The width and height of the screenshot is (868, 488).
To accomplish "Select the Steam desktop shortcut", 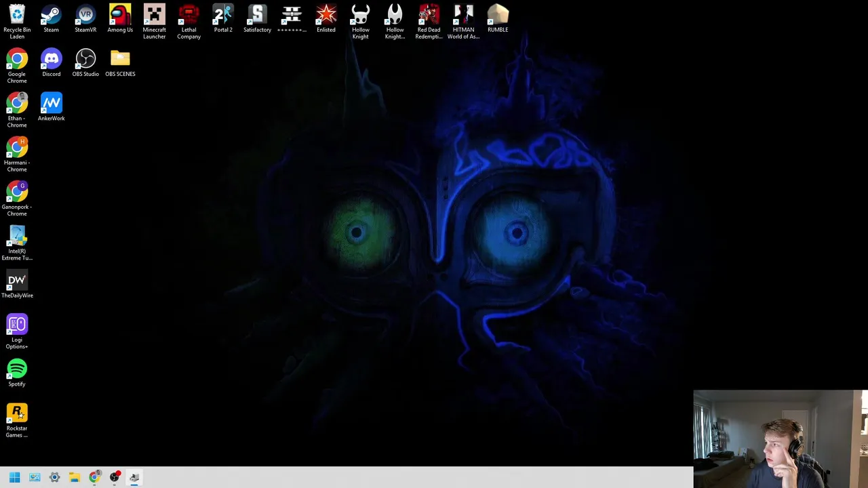I will point(51,19).
